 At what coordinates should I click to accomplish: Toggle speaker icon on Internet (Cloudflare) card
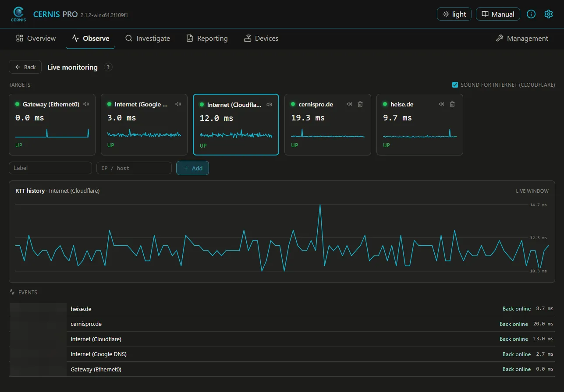point(270,105)
